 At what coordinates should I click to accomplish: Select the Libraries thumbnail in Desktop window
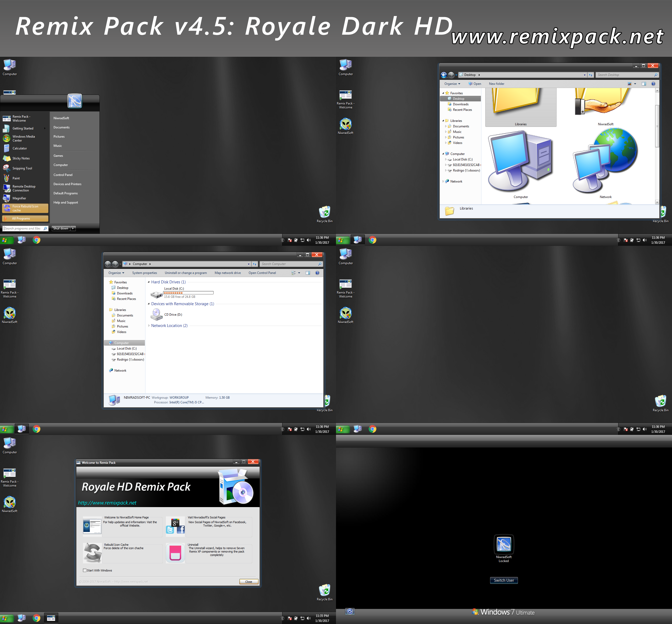coord(521,107)
